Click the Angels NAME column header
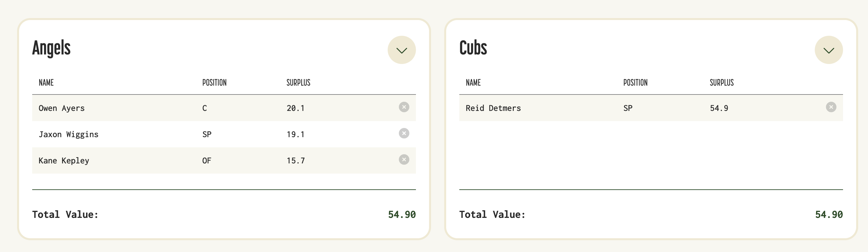 click(46, 82)
